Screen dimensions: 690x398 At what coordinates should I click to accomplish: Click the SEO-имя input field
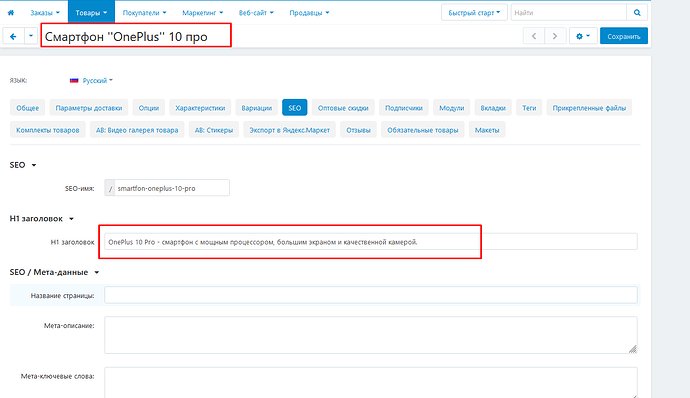tap(172, 188)
